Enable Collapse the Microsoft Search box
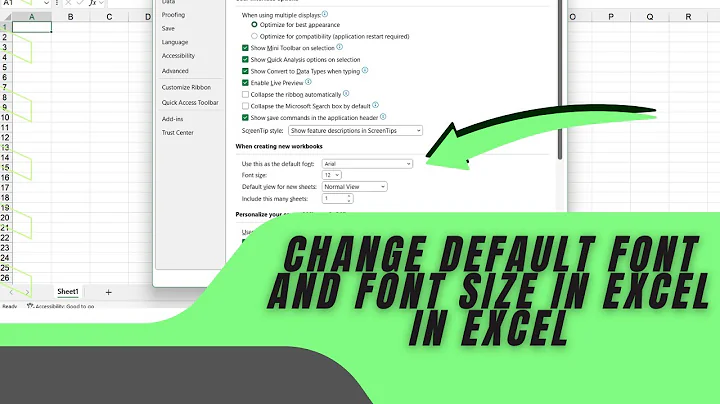 click(x=245, y=106)
